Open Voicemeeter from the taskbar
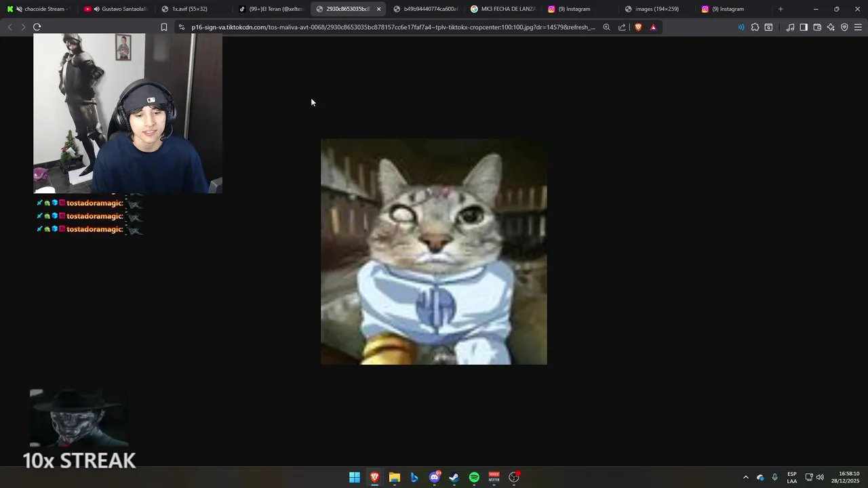The width and height of the screenshot is (868, 488). point(494,477)
